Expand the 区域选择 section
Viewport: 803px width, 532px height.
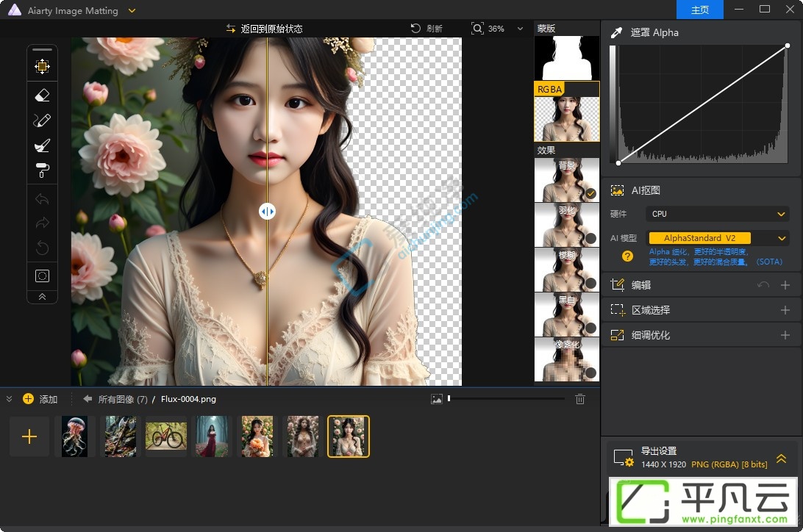(x=785, y=310)
